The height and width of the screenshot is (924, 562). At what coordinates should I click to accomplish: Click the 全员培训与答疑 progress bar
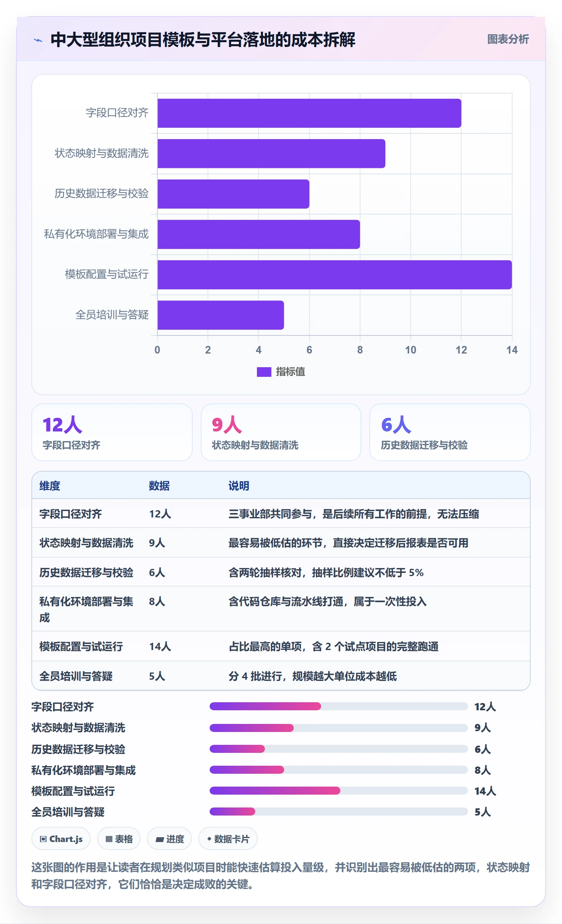pyautogui.click(x=339, y=812)
